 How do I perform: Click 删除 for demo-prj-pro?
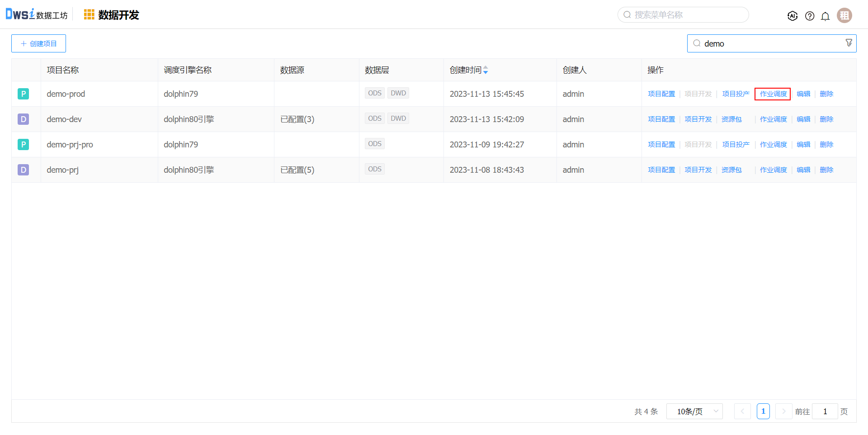point(826,145)
